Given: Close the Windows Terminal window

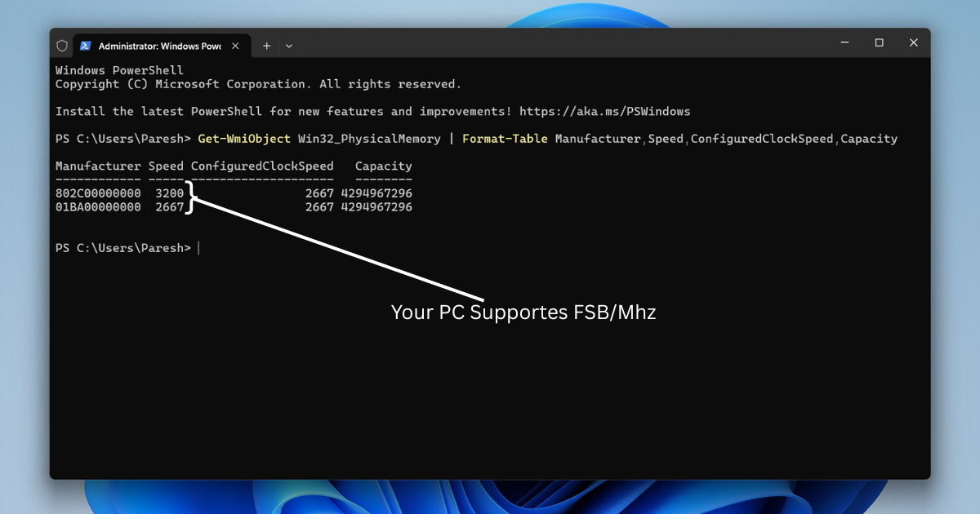Looking at the screenshot, I should [x=913, y=42].
